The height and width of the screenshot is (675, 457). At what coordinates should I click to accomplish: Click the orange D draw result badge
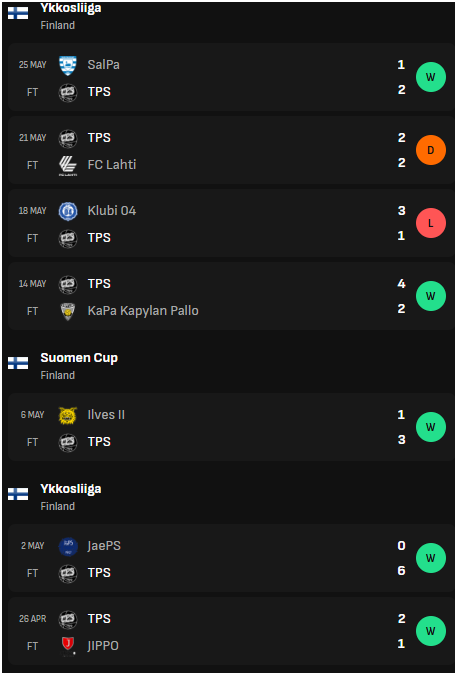pos(430,150)
